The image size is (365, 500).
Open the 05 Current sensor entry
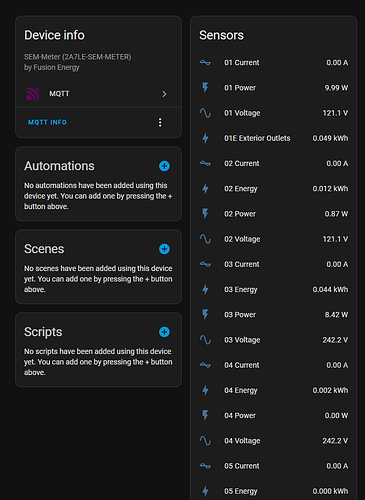pos(274,466)
